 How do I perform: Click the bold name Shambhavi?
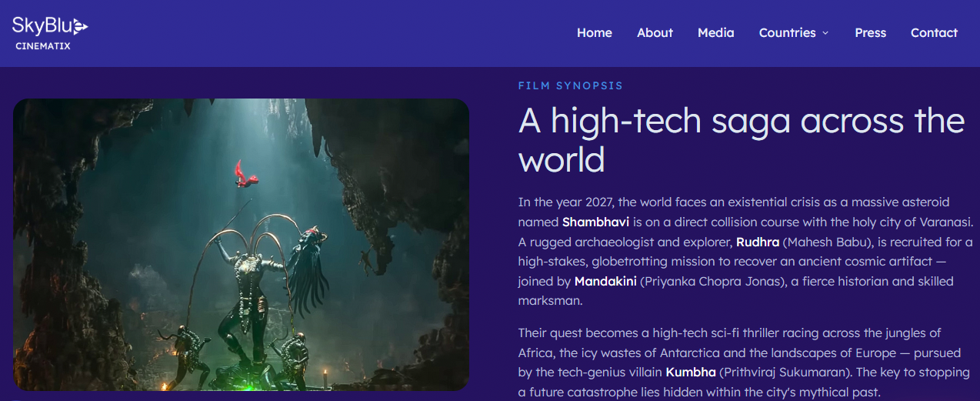(x=596, y=222)
